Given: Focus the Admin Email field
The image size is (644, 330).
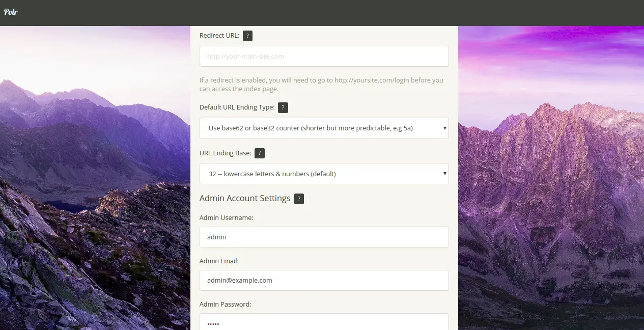Looking at the screenshot, I should click(x=324, y=280).
